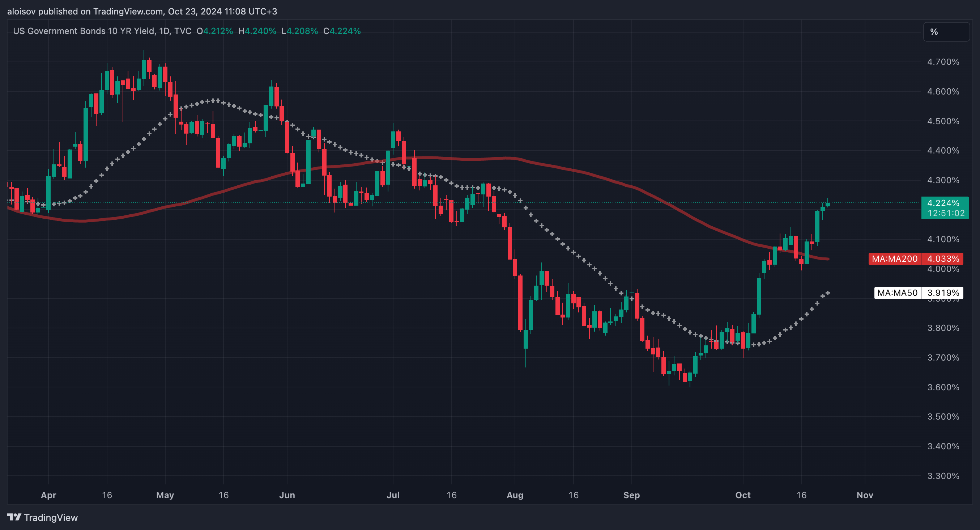Click the TradingView wordmark text

(51, 517)
